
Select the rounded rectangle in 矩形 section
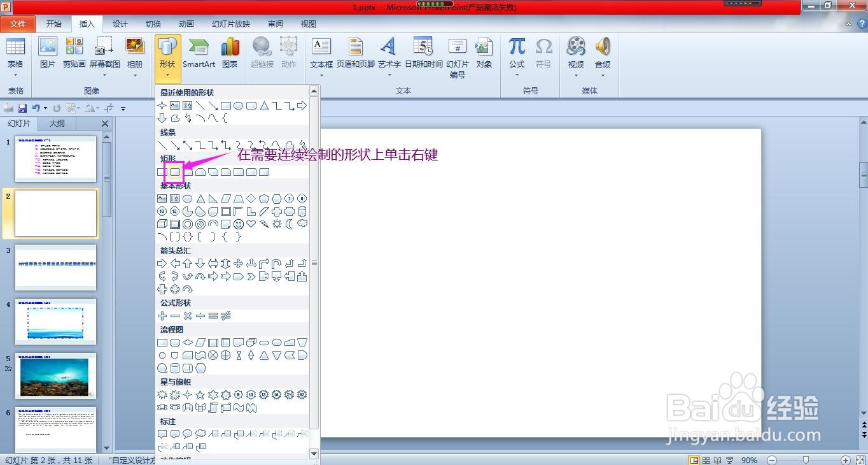pos(175,172)
